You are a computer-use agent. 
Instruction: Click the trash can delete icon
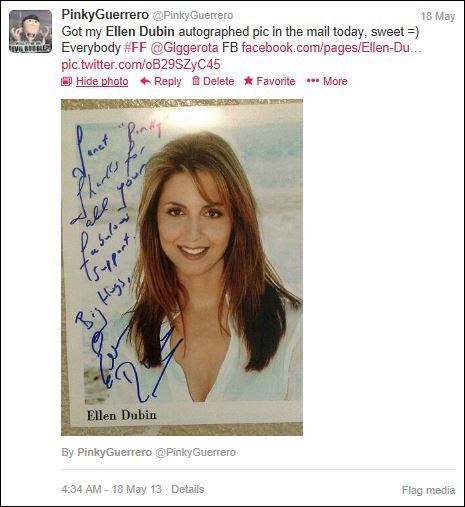[196, 81]
